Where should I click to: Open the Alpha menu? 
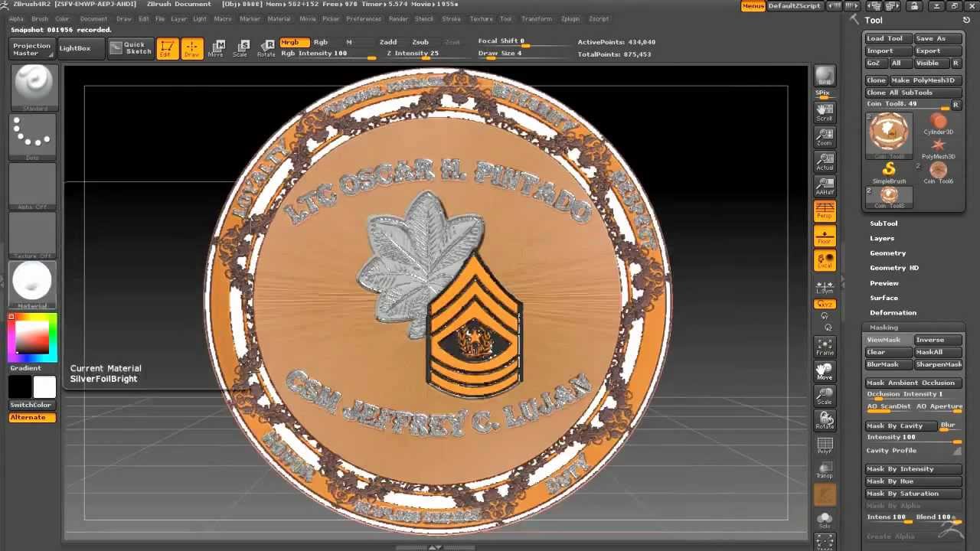[x=15, y=18]
